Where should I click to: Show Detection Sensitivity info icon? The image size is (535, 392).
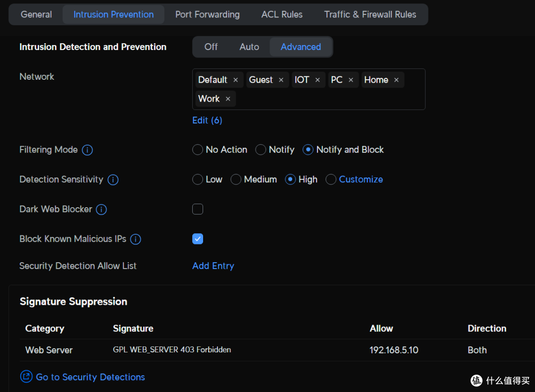(x=113, y=179)
